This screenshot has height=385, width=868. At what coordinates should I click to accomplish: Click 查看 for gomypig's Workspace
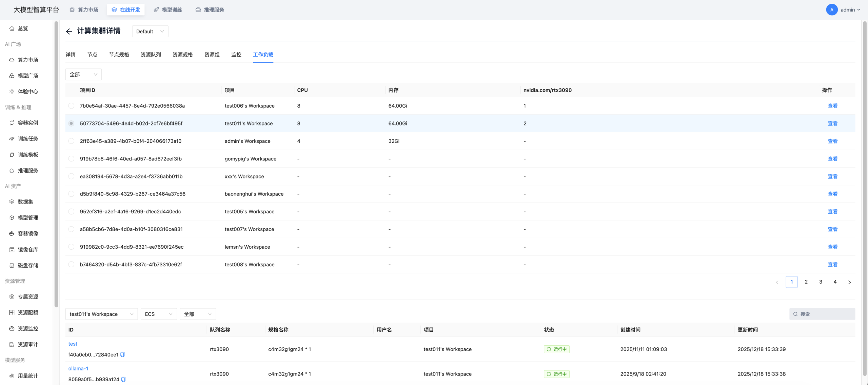832,159
